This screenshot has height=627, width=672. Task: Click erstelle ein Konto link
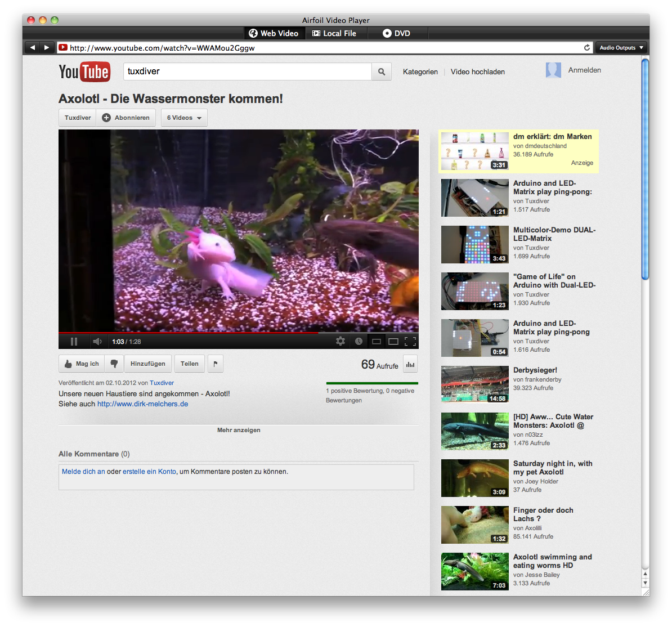149,472
